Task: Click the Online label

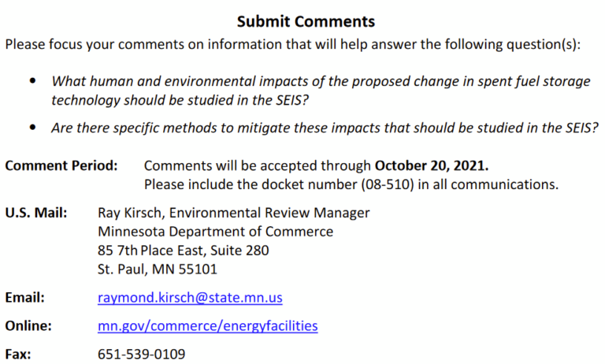Action: [28, 325]
